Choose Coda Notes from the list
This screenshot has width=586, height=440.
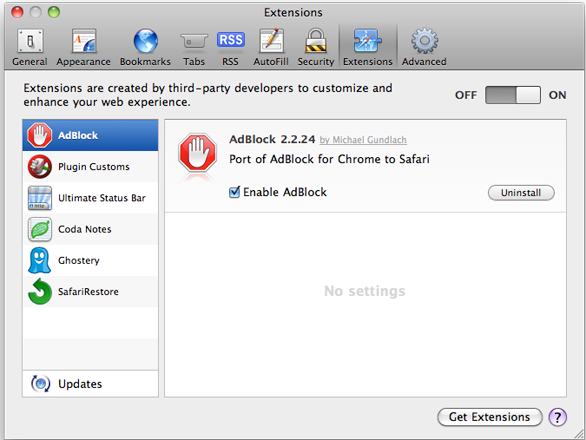(x=90, y=229)
